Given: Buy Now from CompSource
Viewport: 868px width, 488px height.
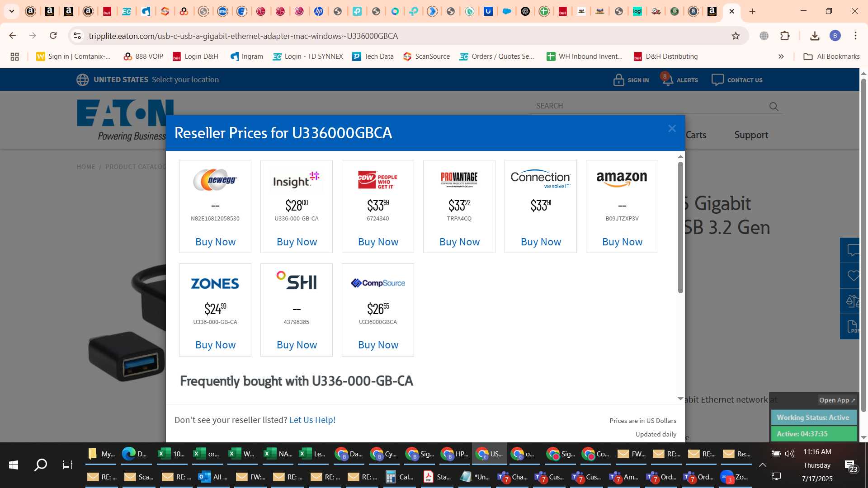Looking at the screenshot, I should click(x=378, y=345).
